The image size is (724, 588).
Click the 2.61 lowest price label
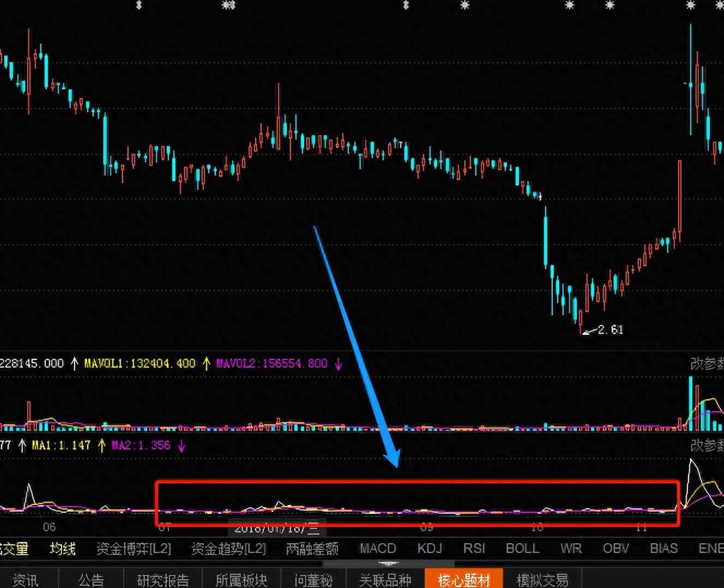click(610, 329)
